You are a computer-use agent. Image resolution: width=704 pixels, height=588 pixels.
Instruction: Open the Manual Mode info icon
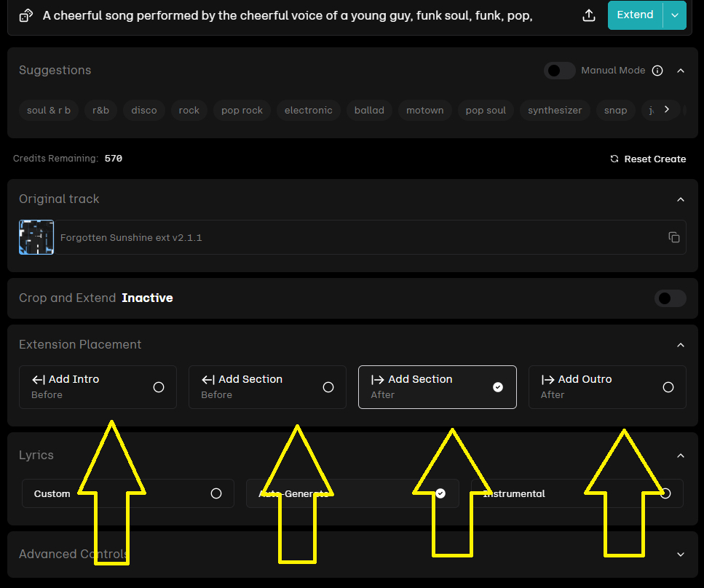pyautogui.click(x=657, y=71)
